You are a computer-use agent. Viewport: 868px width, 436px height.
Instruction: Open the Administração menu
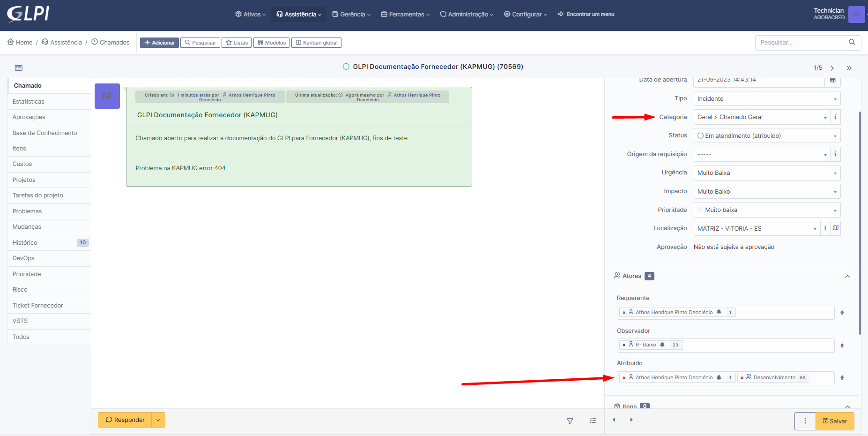coord(467,14)
